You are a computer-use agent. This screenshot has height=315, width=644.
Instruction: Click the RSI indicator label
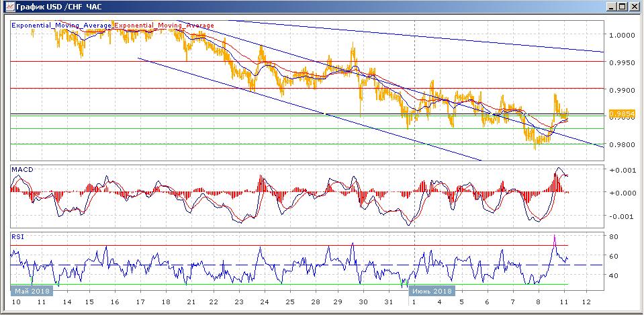[18, 236]
